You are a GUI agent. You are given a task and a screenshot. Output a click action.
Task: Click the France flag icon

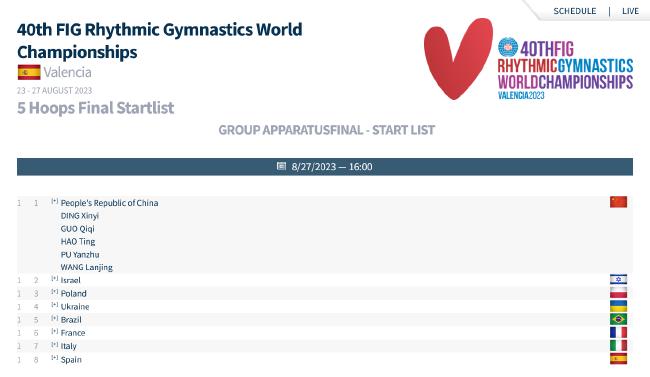(x=618, y=332)
